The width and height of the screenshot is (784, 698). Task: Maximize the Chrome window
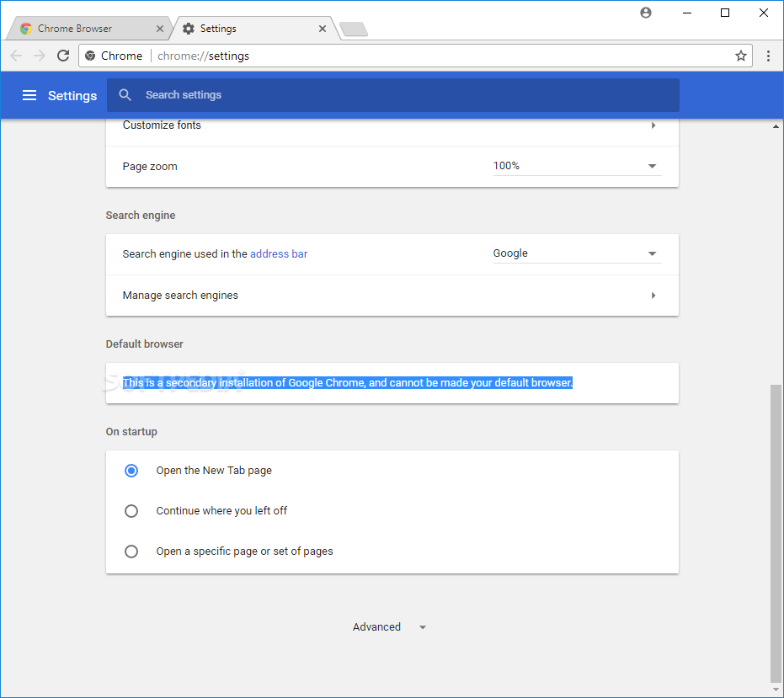coord(725,13)
